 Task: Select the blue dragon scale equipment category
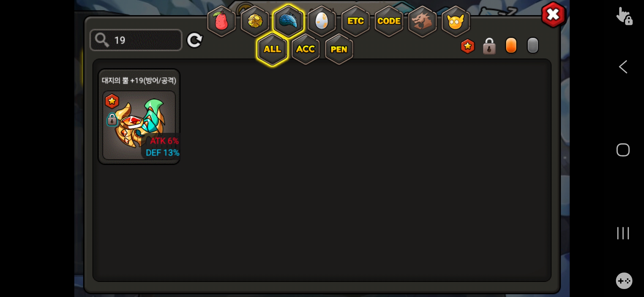click(288, 21)
